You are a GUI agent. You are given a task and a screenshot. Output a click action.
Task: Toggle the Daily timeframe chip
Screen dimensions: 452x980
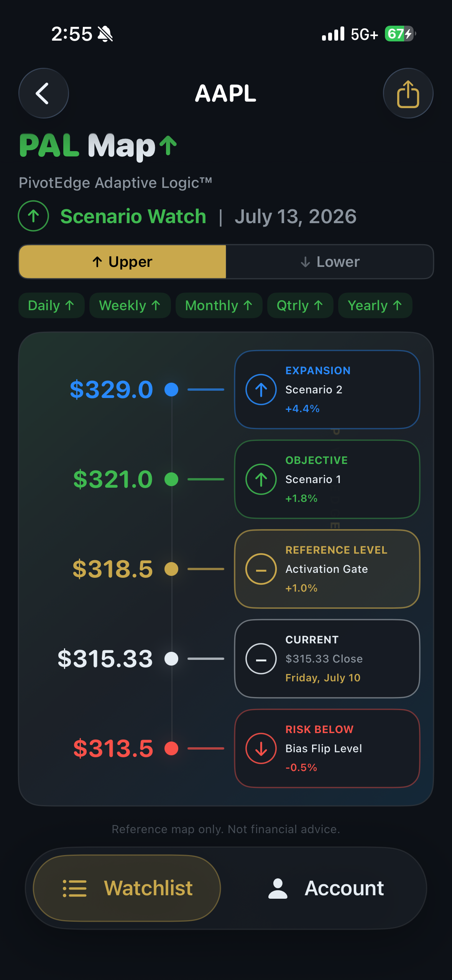click(x=51, y=306)
